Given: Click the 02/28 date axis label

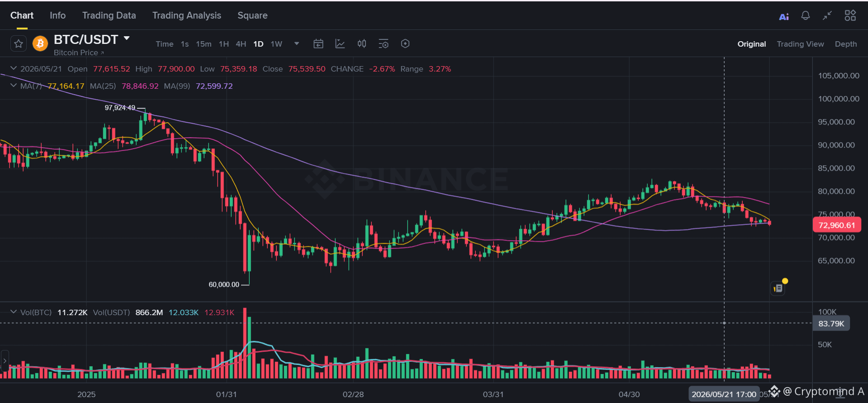Looking at the screenshot, I should tap(353, 394).
